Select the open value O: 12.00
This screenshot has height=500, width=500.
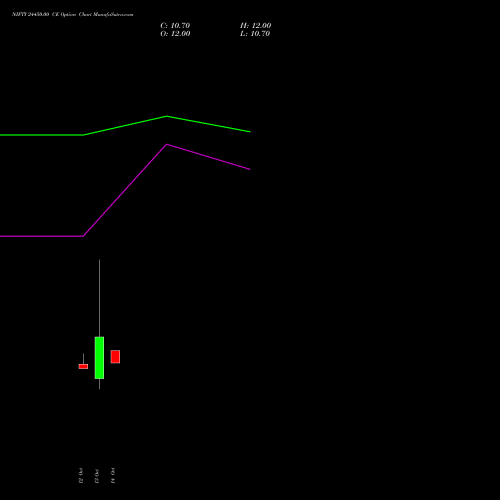[175, 33]
